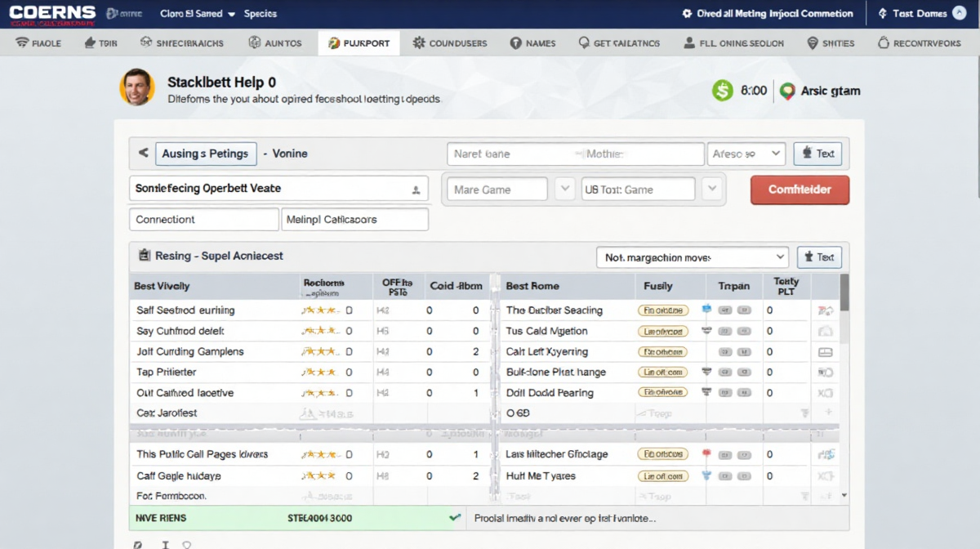
Task: Toggle second gray switch in Hult Me Tyares row
Action: (744, 475)
